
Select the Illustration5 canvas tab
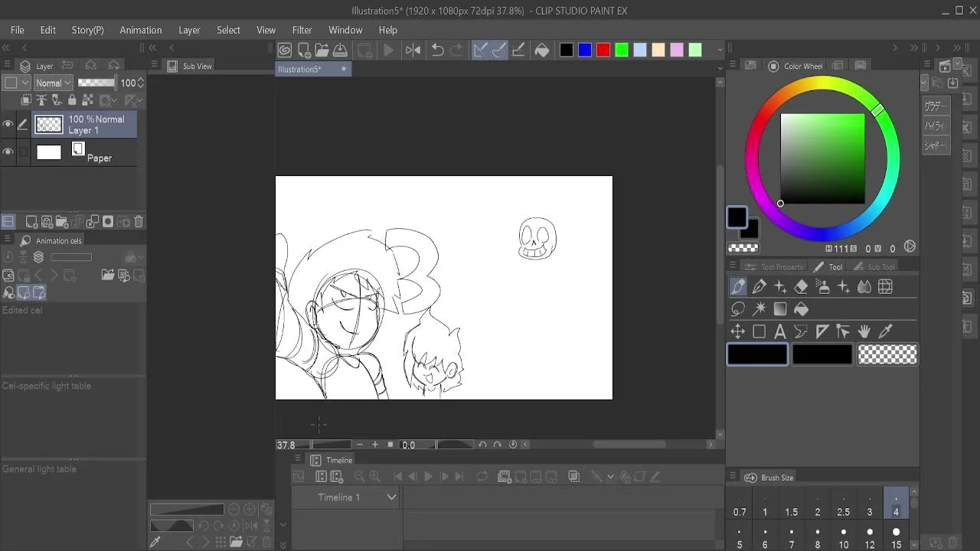pyautogui.click(x=312, y=69)
